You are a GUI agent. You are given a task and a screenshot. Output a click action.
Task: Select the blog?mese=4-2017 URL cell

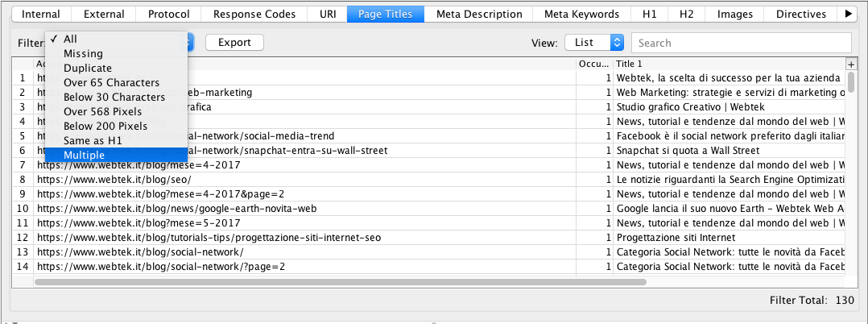(x=304, y=165)
